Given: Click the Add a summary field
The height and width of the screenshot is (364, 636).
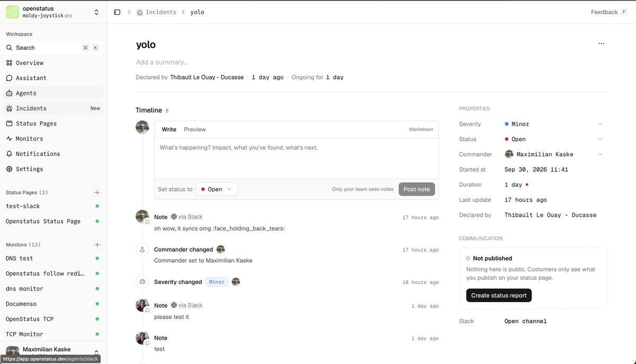Looking at the screenshot, I should (162, 62).
